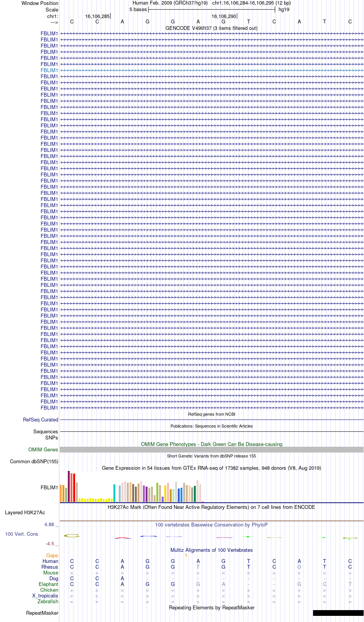Screen dimensions: 364x622
Task: Click the 'RefSeq genes from NCBI' title
Action: [x=212, y=414]
